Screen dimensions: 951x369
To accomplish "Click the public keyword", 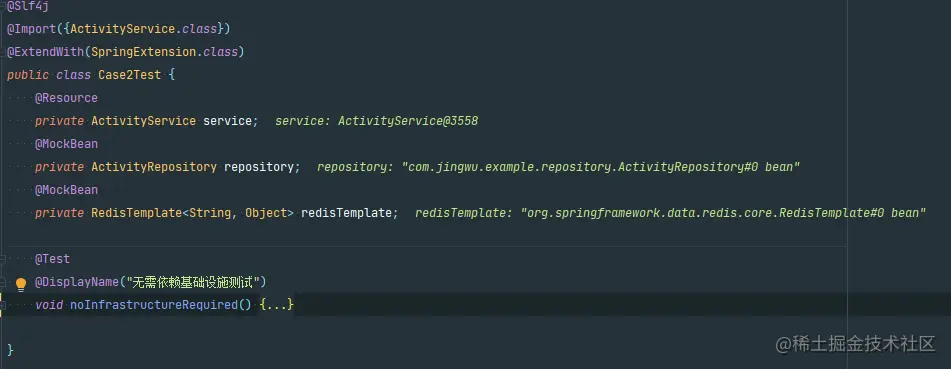I will [28, 75].
